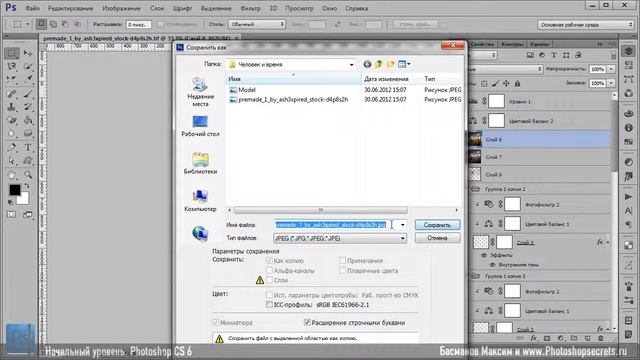Select the Eyedropper tool
Viewport: 640px width, 360px height.
28,78
